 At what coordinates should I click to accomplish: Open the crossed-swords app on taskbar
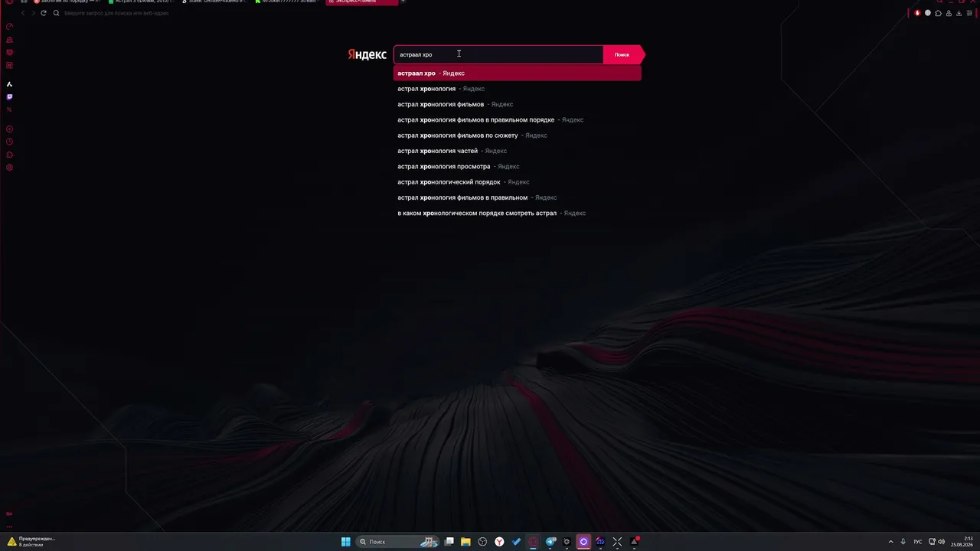[x=617, y=542]
